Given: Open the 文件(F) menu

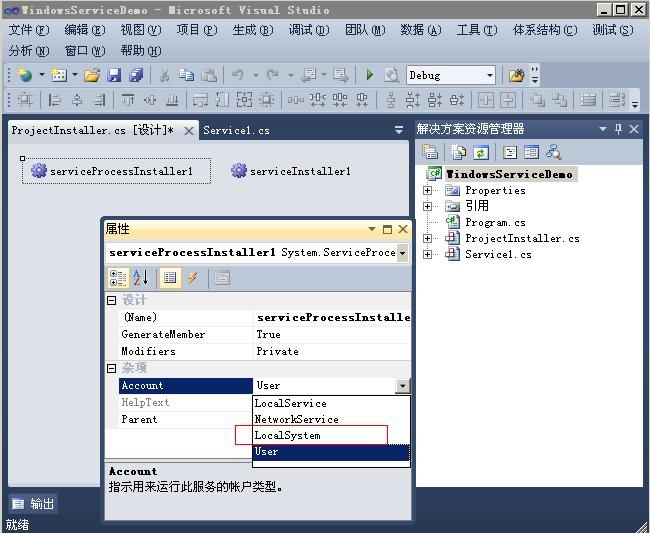Looking at the screenshot, I should (29, 30).
